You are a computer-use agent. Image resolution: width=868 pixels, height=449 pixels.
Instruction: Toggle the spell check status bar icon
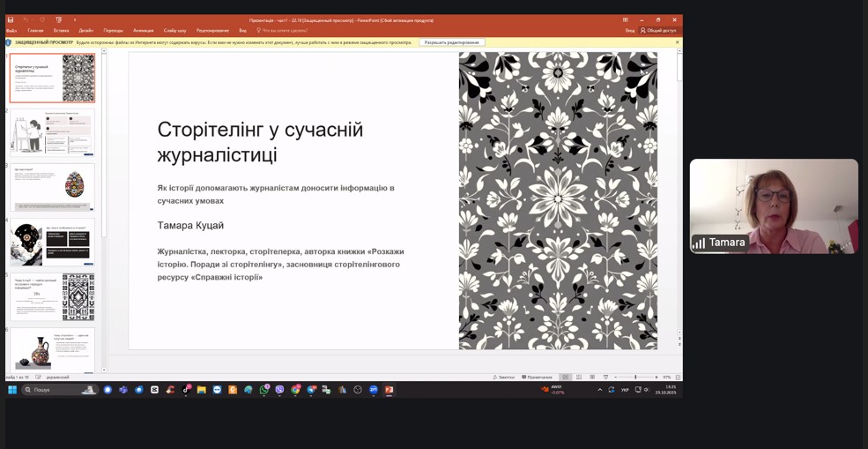38,378
